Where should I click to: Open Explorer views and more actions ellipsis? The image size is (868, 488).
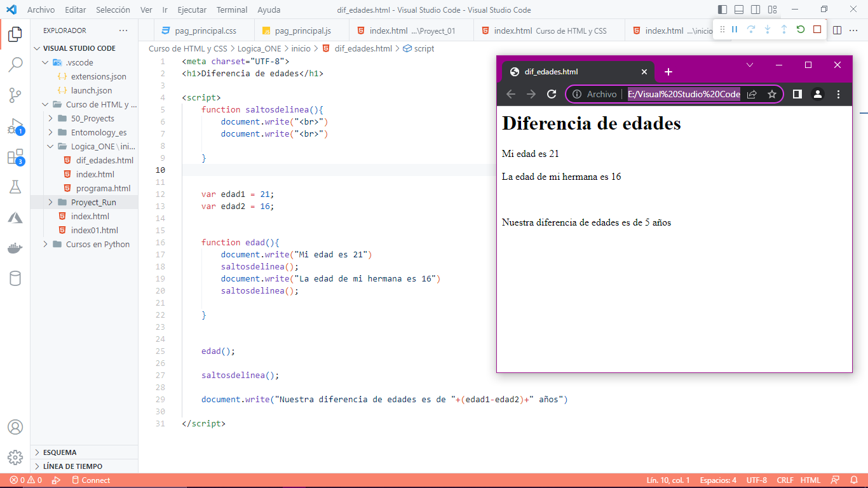(x=123, y=30)
